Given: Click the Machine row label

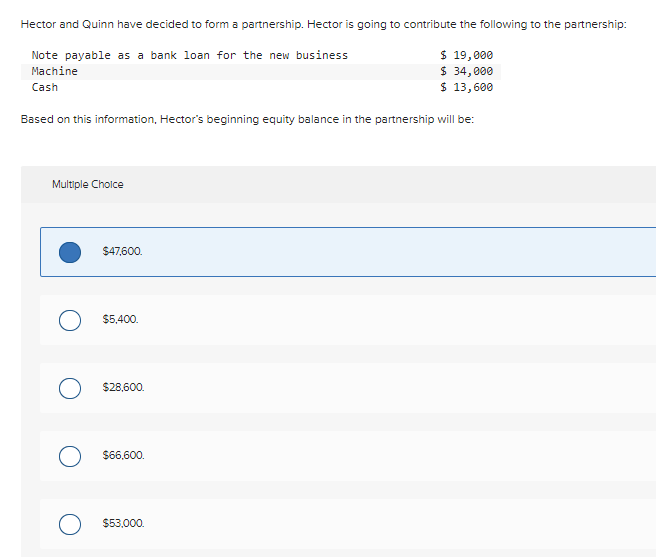Looking at the screenshot, I should click(55, 71).
